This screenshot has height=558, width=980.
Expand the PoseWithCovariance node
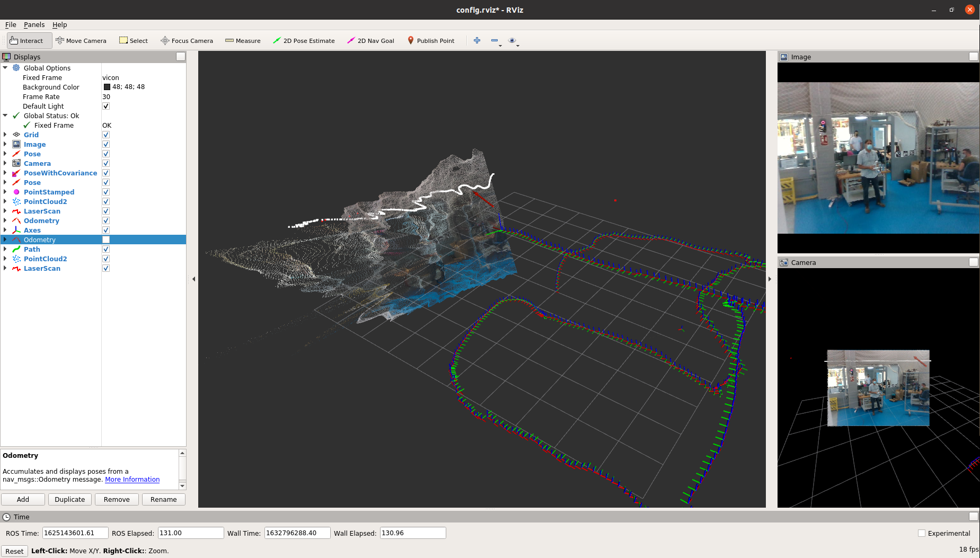pos(5,173)
